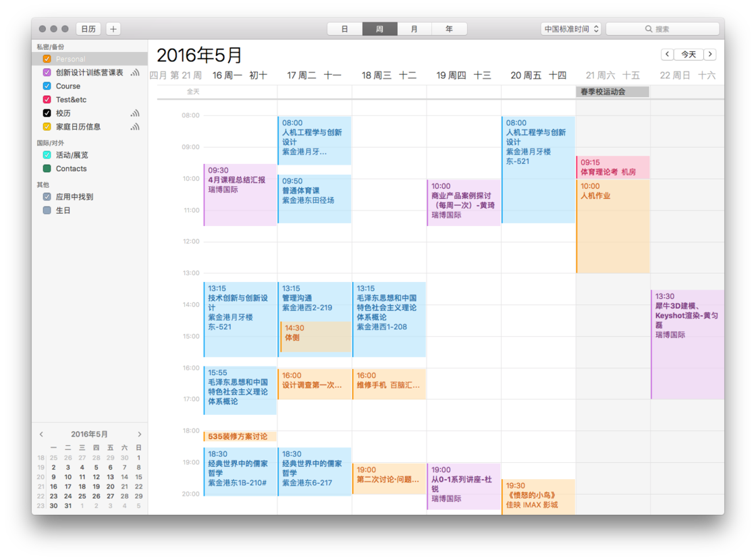Uncheck the Test&etc calendar

[47, 99]
